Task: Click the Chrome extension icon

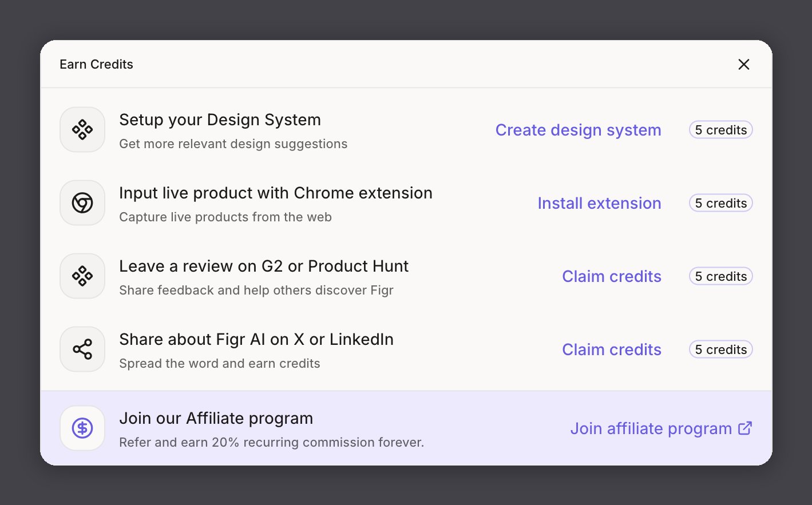Action: (x=82, y=203)
